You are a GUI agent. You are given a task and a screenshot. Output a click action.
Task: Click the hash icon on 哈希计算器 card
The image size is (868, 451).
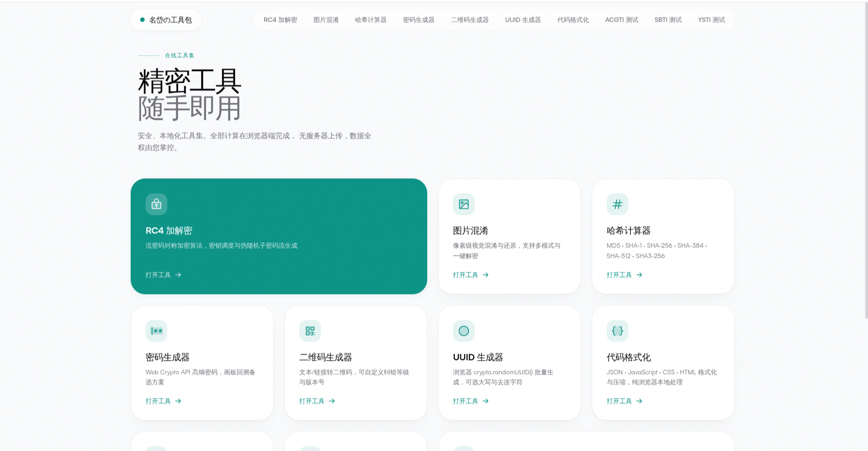click(x=618, y=204)
